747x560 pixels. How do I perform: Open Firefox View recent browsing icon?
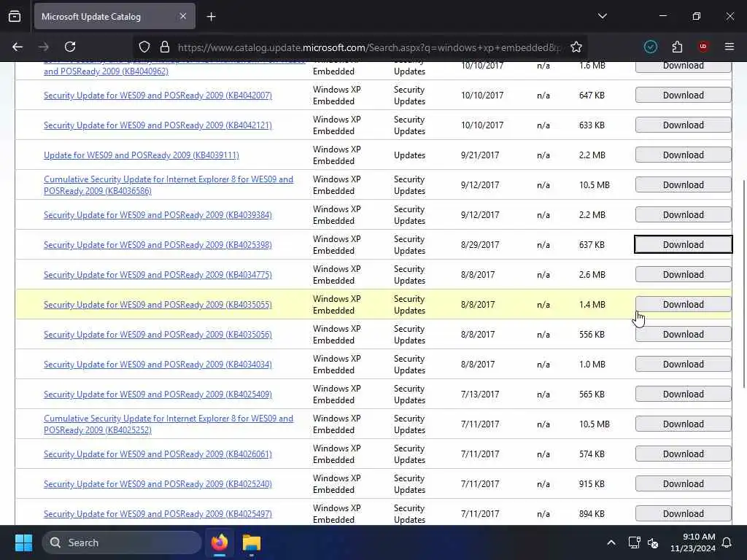15,16
